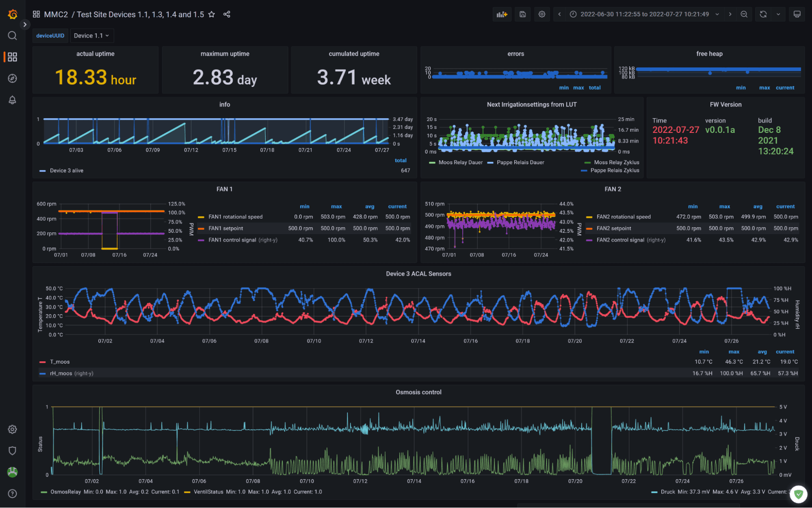The height and width of the screenshot is (508, 812).
Task: Zoom out the time range with the magnifier icon
Action: [744, 14]
